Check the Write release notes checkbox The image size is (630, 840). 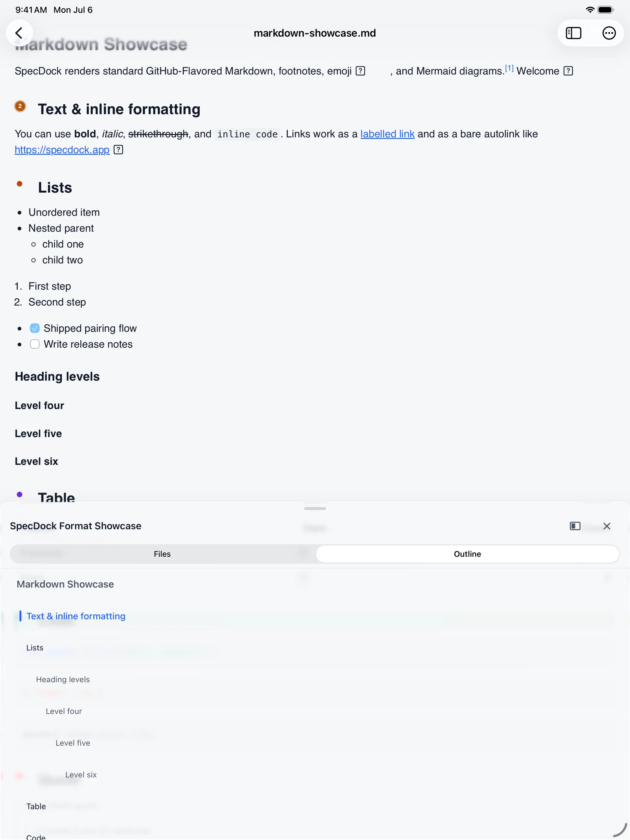pyautogui.click(x=34, y=344)
